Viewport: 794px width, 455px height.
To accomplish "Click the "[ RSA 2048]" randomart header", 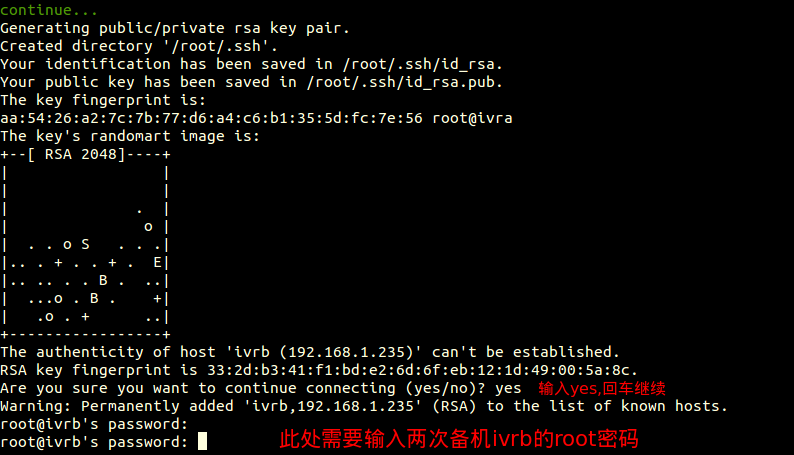I will click(81, 154).
